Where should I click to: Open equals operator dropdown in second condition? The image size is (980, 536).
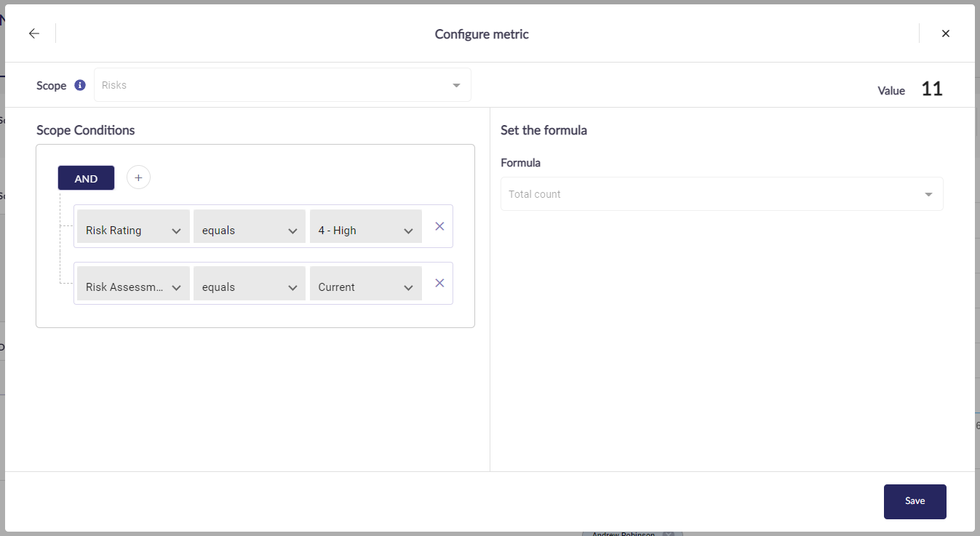coord(249,287)
